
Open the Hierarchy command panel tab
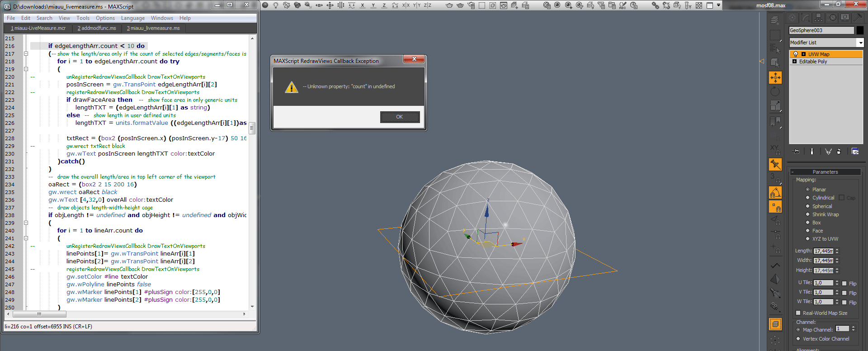pyautogui.click(x=819, y=18)
